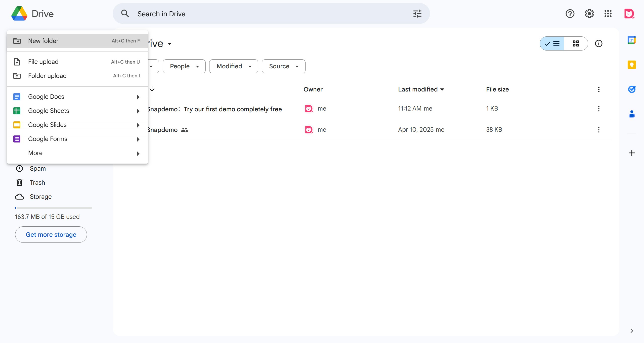Open the Google apps grid
644x343 pixels.
(x=608, y=14)
